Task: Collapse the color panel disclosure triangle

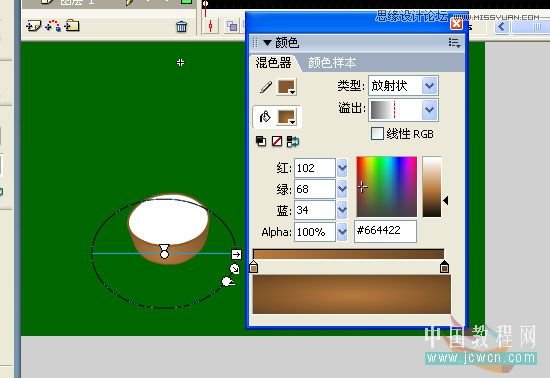Action: pyautogui.click(x=267, y=43)
